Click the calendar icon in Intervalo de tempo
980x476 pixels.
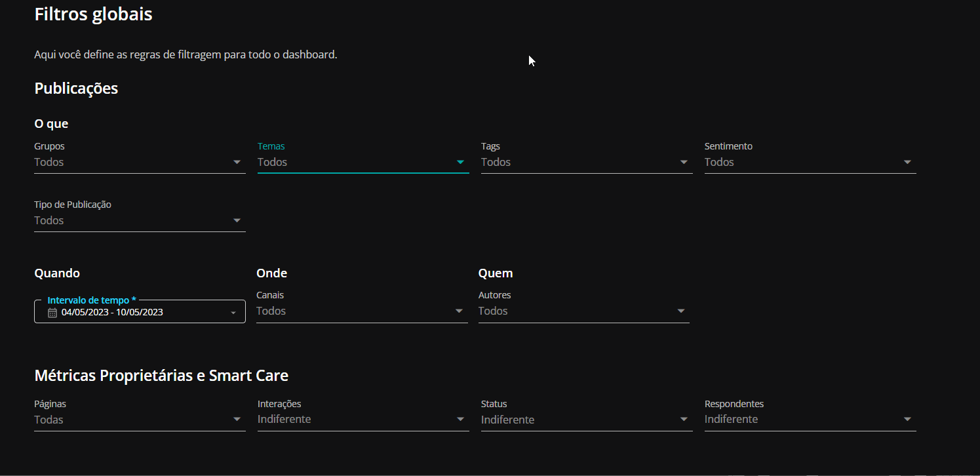click(53, 313)
